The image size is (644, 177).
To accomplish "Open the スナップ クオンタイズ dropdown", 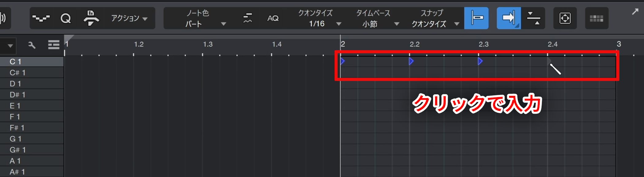I will (435, 18).
